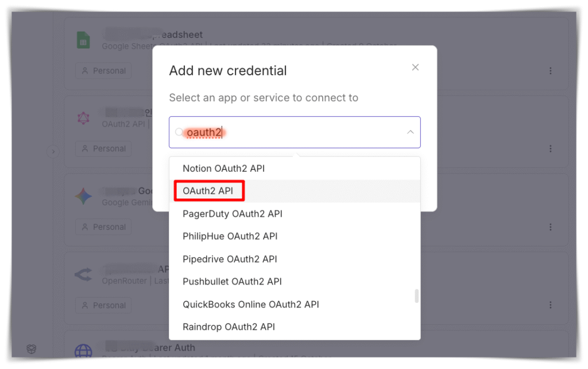Collapse the credential search dropdown arrow
Viewport: 588px width, 369px height.
411,132
